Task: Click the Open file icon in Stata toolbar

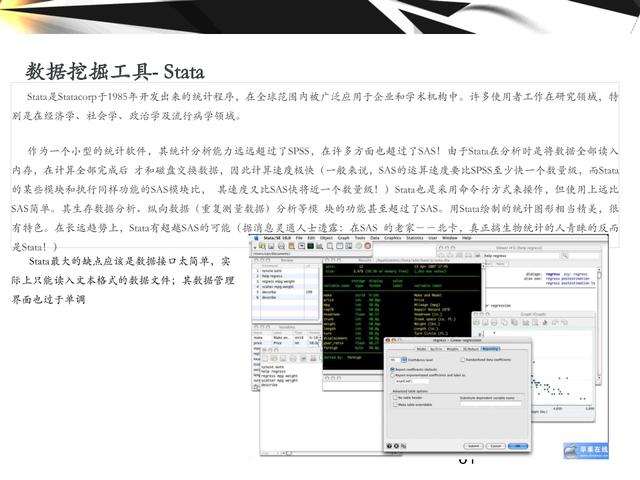Action: pyautogui.click(x=262, y=246)
